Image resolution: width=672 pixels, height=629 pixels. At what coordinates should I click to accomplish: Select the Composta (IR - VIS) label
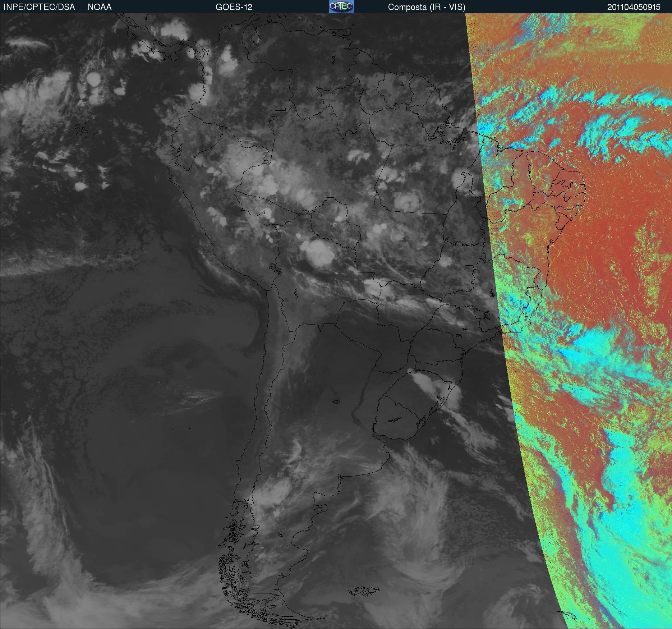(x=427, y=7)
